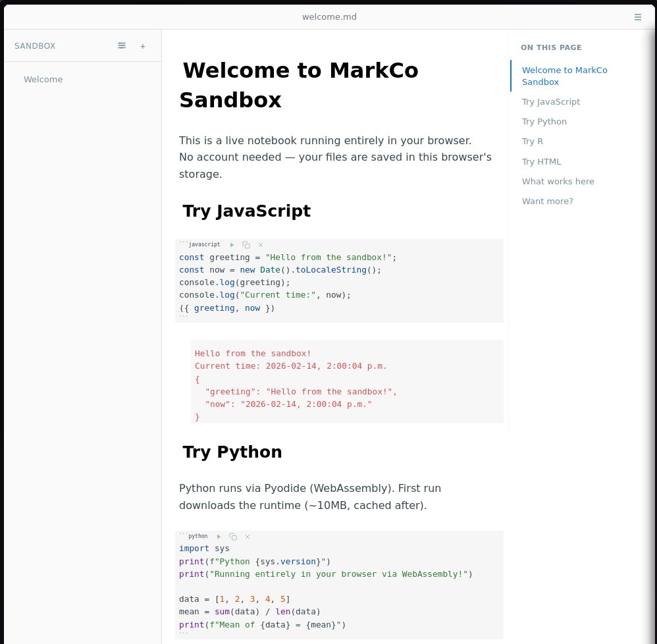Click the ON THIS PAGE heading

(551, 47)
